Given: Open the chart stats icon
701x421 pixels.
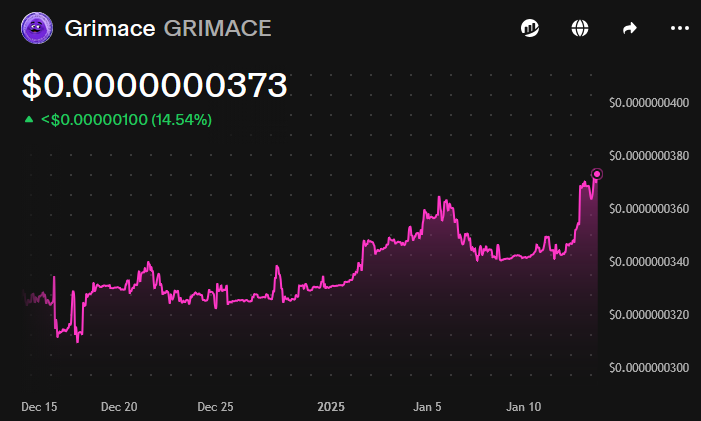Looking at the screenshot, I should point(530,28).
